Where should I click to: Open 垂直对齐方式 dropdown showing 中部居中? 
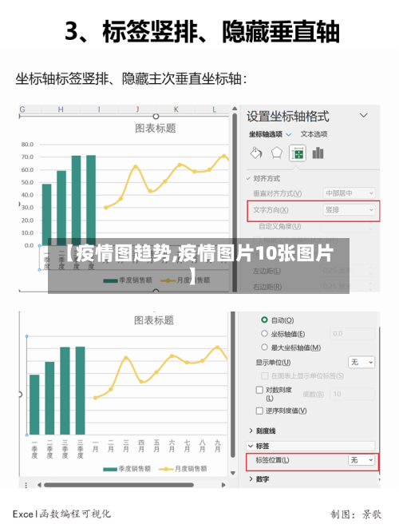[x=349, y=193]
